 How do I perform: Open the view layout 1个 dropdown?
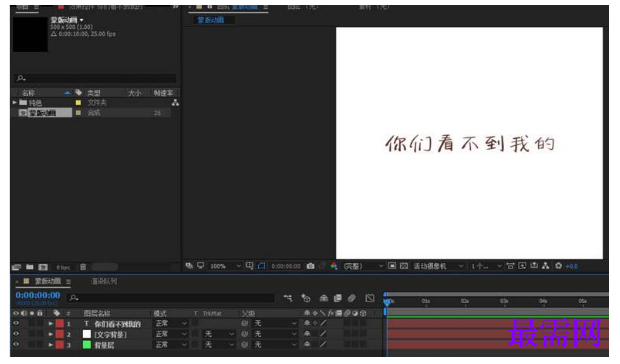pyautogui.click(x=486, y=266)
